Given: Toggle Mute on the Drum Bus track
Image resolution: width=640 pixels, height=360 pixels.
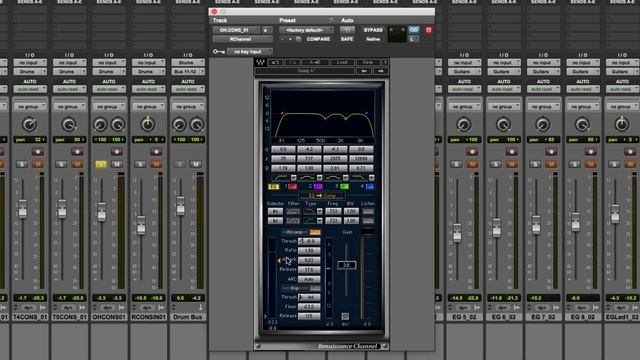Looking at the screenshot, I should (x=196, y=164).
